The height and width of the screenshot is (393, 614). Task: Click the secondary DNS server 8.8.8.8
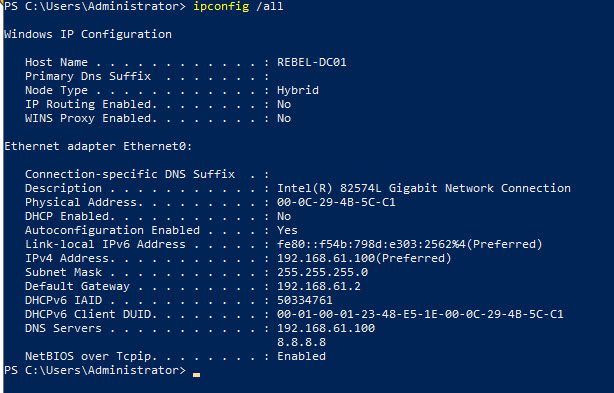(302, 343)
